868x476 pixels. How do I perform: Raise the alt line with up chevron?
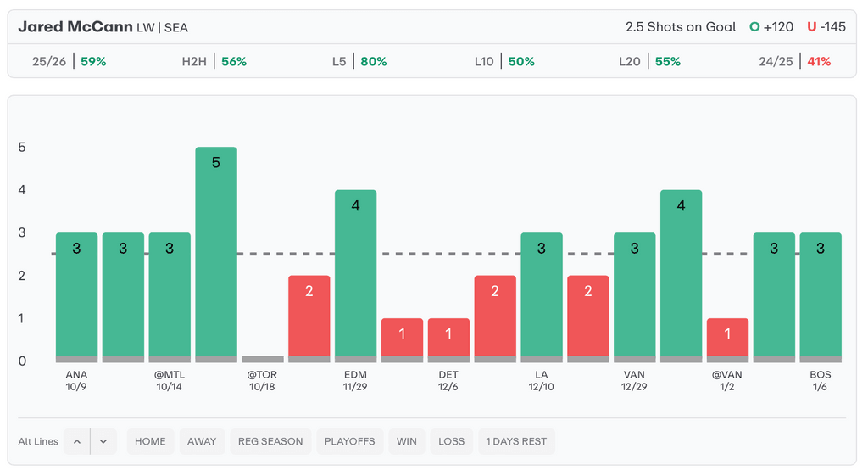(x=76, y=441)
